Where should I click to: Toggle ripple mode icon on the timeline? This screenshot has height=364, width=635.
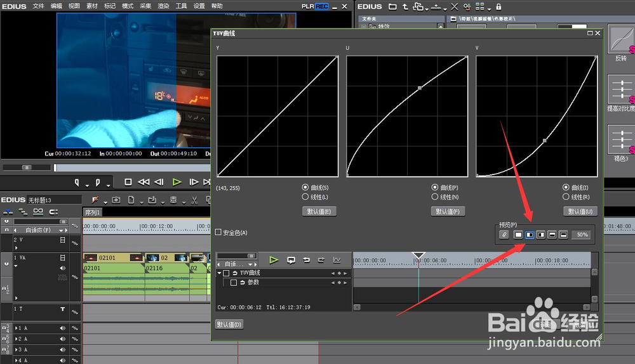coord(23,212)
